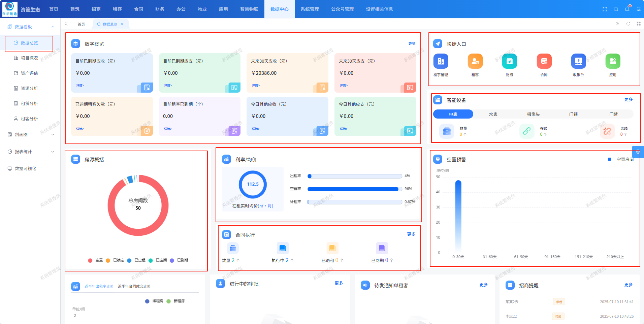The height and width of the screenshot is (324, 644).
Task: Open the 系统管理 top menu
Action: 310,9
